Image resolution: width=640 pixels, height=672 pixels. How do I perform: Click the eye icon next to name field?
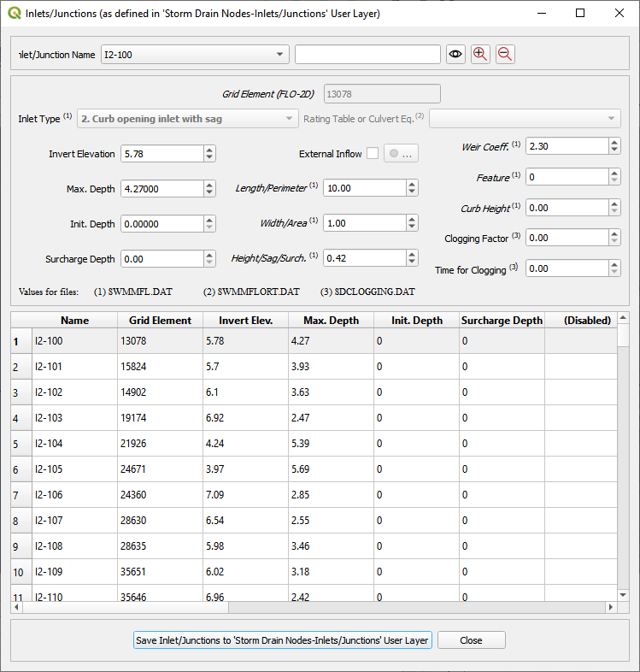point(456,54)
